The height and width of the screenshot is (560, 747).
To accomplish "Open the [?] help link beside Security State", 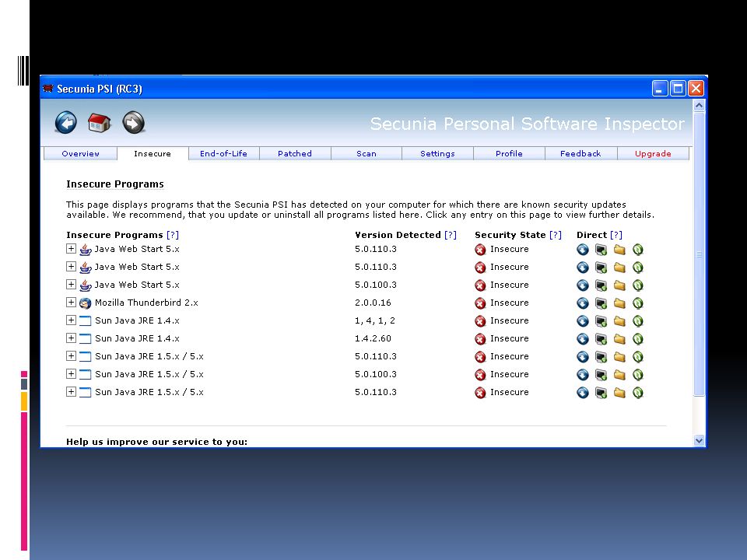I will click(x=556, y=235).
